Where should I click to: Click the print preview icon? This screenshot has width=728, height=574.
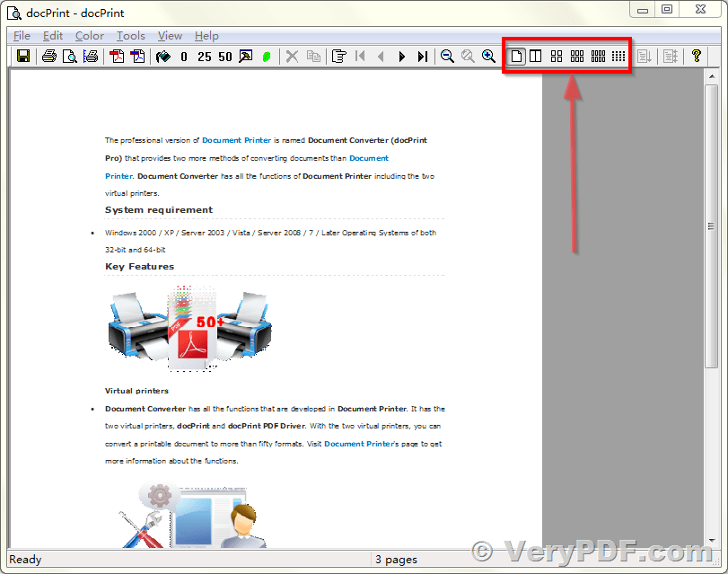[x=69, y=56]
